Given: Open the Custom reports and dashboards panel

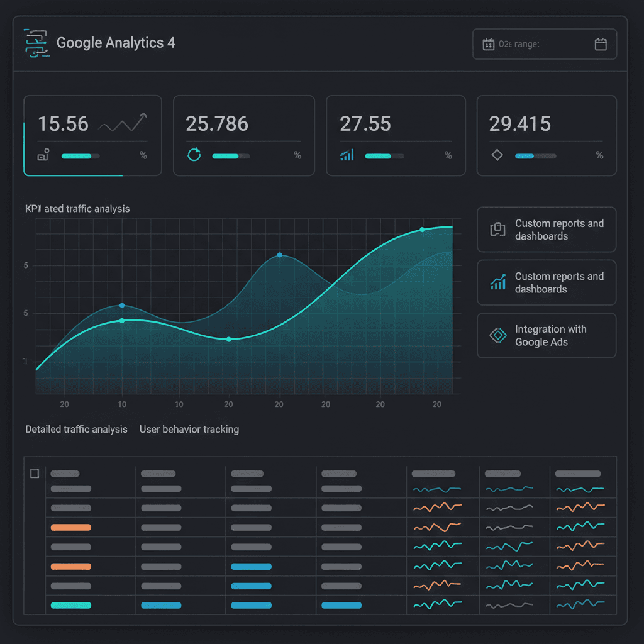Looking at the screenshot, I should click(546, 230).
